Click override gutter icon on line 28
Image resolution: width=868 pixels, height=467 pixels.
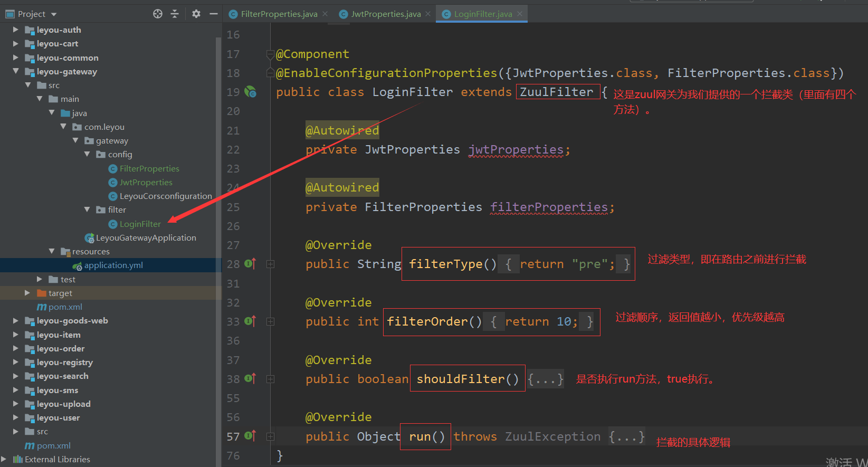coord(251,263)
